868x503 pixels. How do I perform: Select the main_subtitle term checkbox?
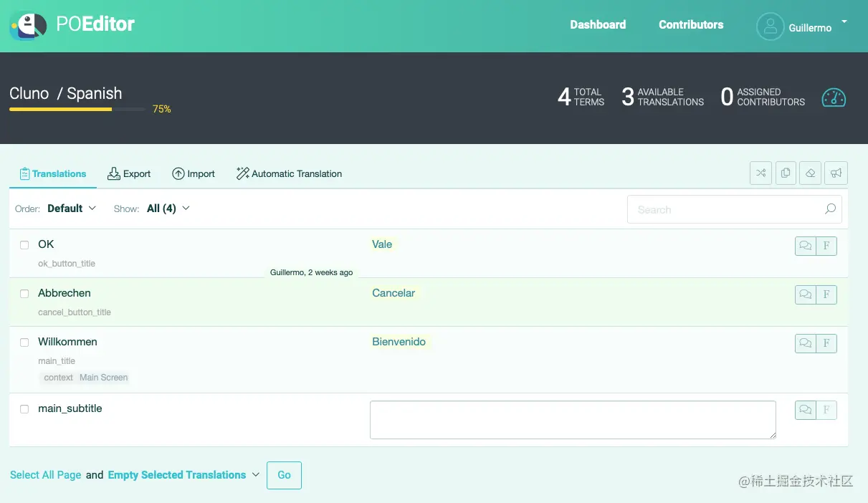coord(24,409)
